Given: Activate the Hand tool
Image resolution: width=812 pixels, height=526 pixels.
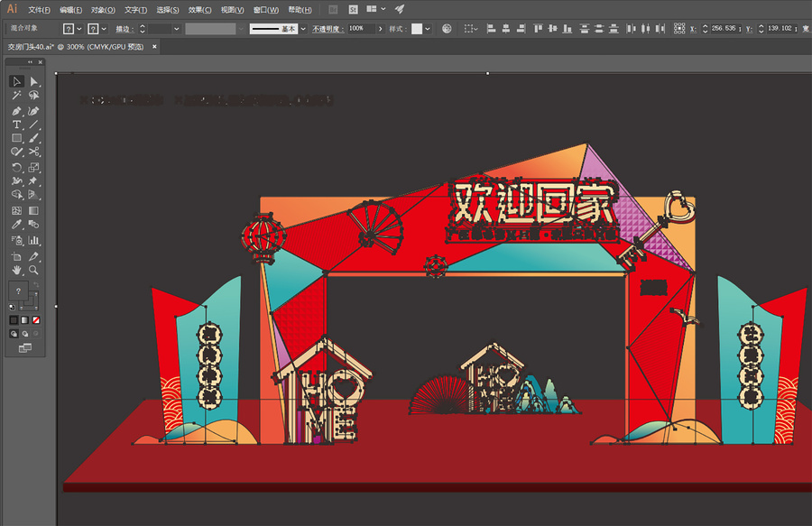Looking at the screenshot, I should tap(16, 270).
